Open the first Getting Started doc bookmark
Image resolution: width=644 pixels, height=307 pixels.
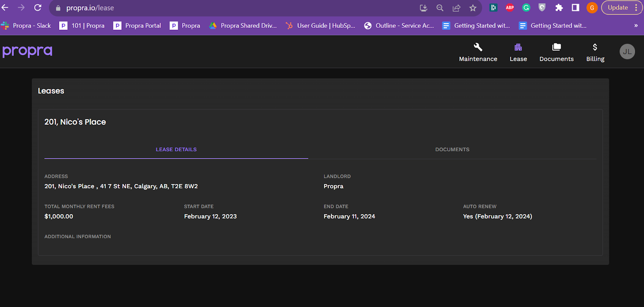click(476, 25)
